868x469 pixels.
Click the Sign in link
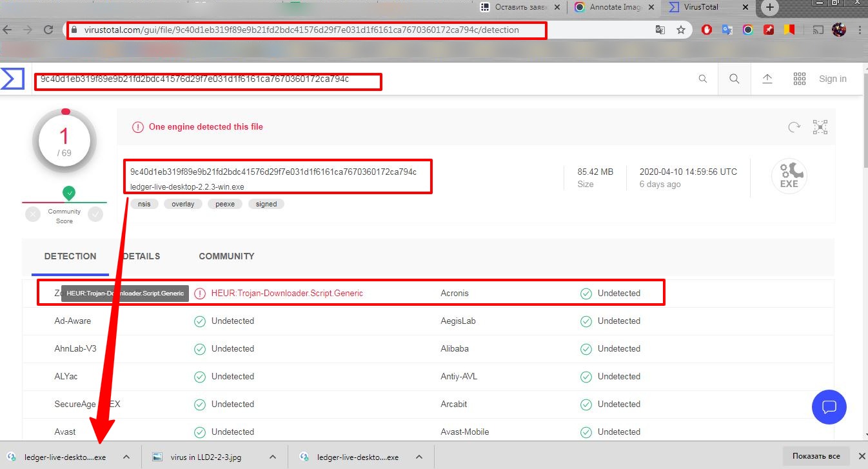point(832,78)
